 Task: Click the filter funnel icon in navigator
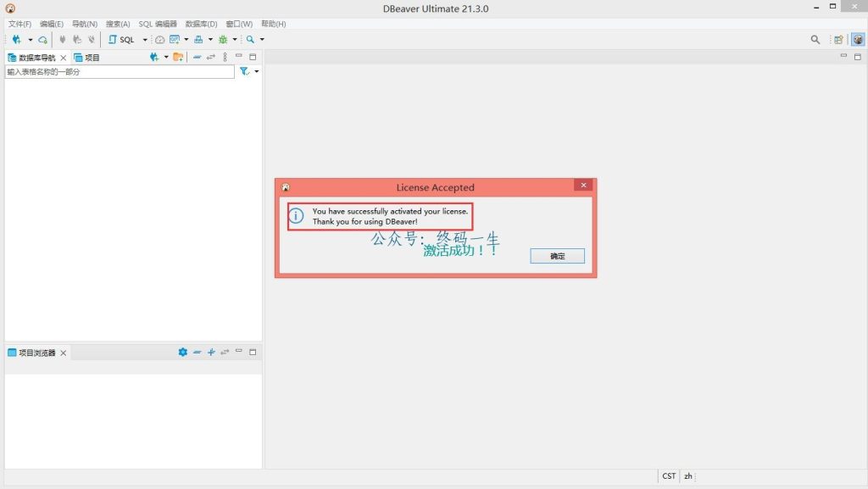click(x=244, y=71)
